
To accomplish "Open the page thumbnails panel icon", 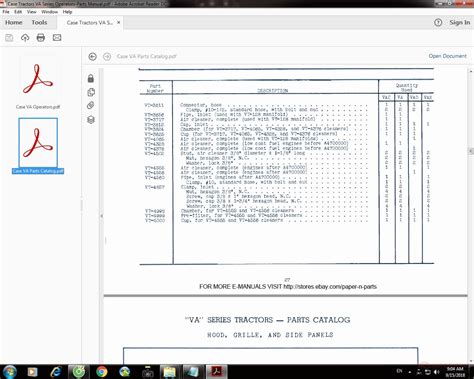I will coord(91,92).
